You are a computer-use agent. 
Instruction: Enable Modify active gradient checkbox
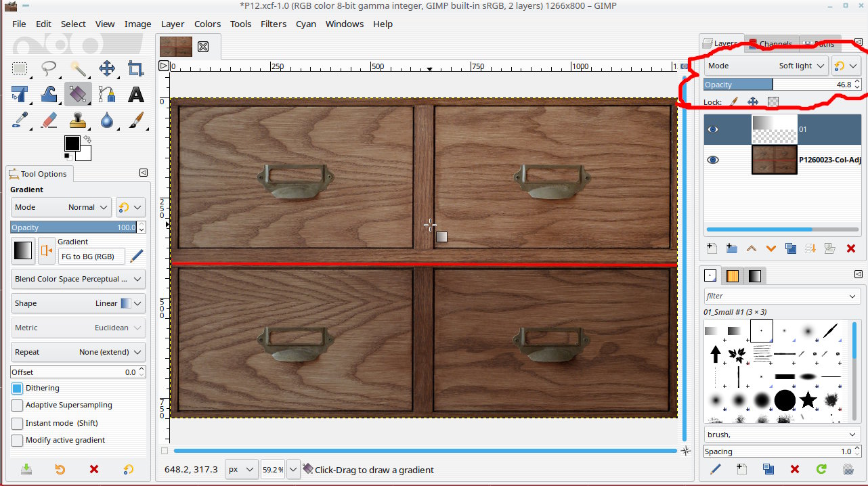coord(17,440)
